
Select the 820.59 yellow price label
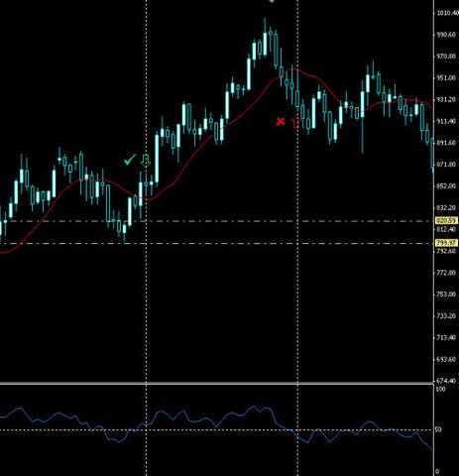point(446,220)
